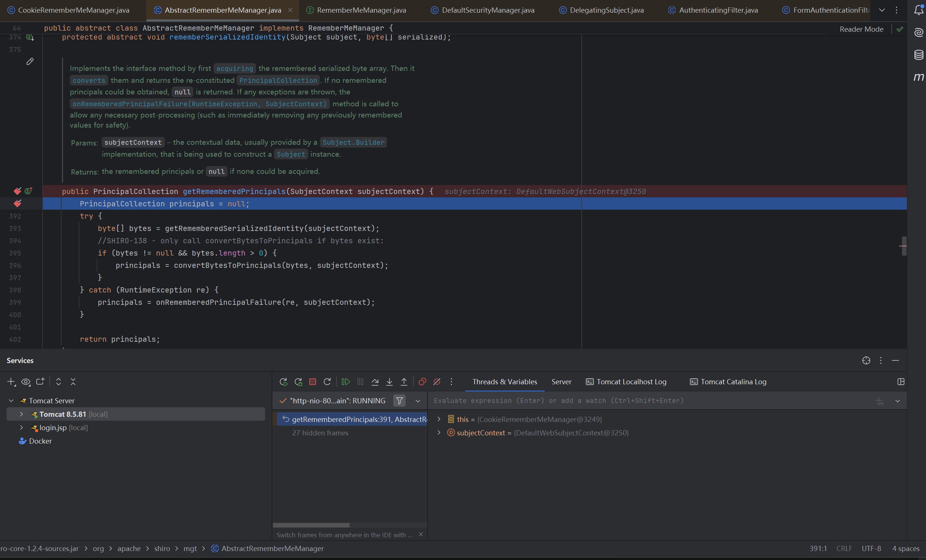Screen dimensions: 926x560
Task: Click the Step Into arrow icon
Action: point(390,382)
